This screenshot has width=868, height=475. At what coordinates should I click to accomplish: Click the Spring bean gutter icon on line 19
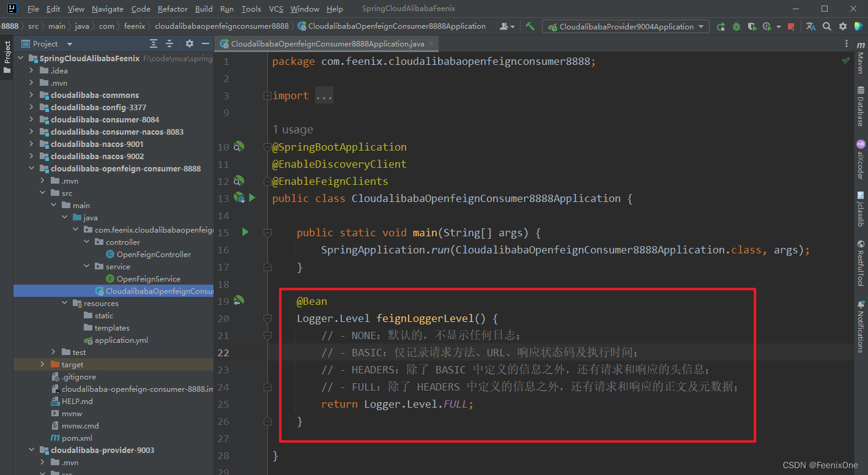tap(239, 301)
